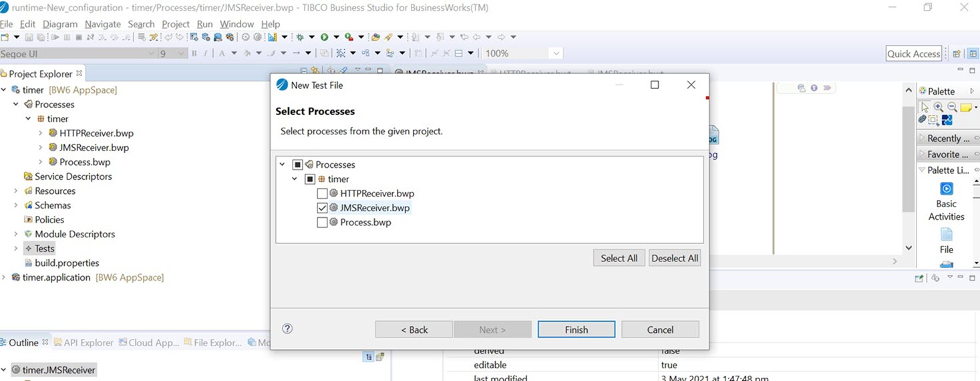This screenshot has width=980, height=381.
Task: Click the Save toolbar icon
Action: [x=29, y=37]
